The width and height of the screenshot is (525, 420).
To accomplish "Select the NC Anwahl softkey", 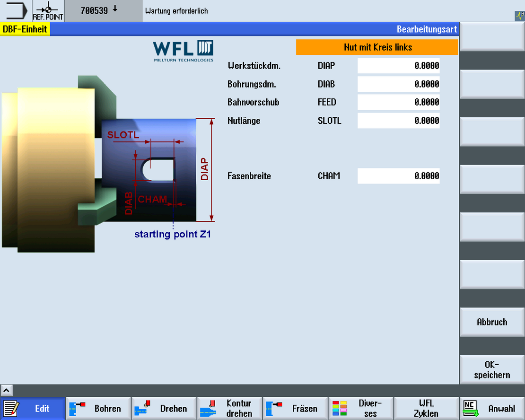I will click(x=492, y=408).
